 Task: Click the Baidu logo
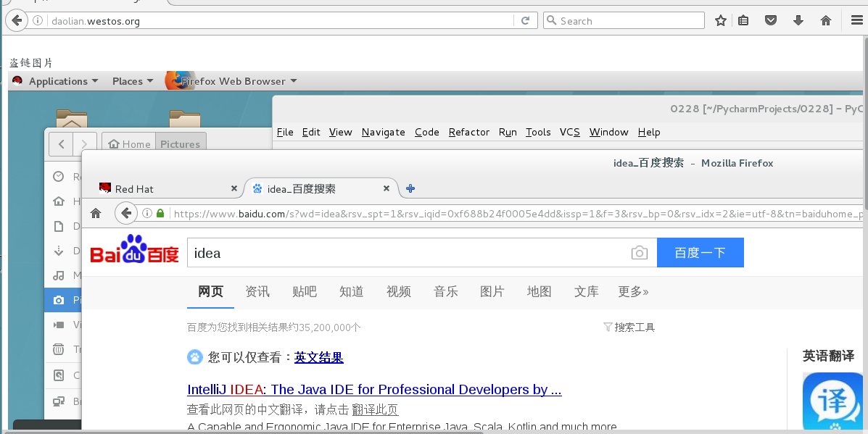point(135,250)
